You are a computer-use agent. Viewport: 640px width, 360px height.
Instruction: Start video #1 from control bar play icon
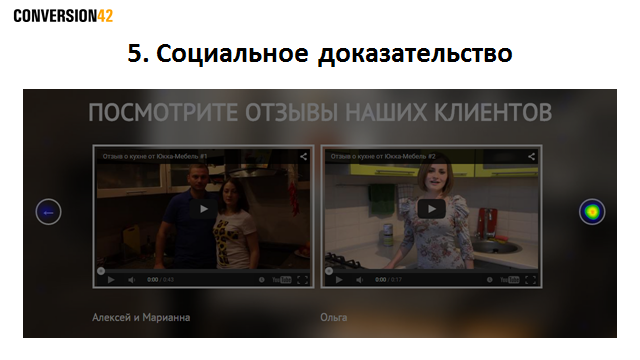111,280
